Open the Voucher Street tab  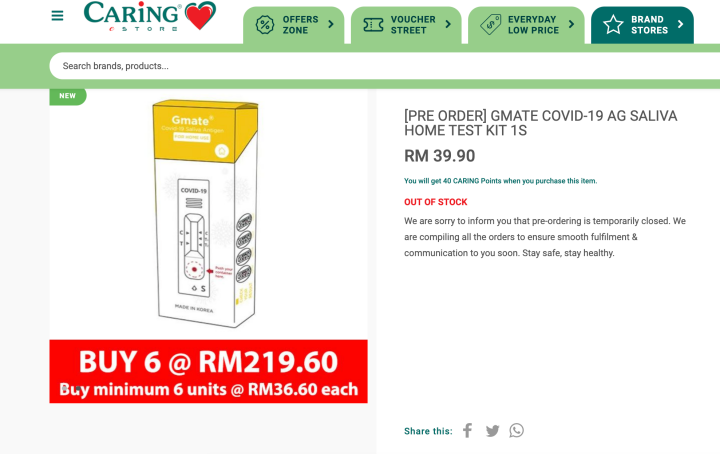click(x=406, y=25)
